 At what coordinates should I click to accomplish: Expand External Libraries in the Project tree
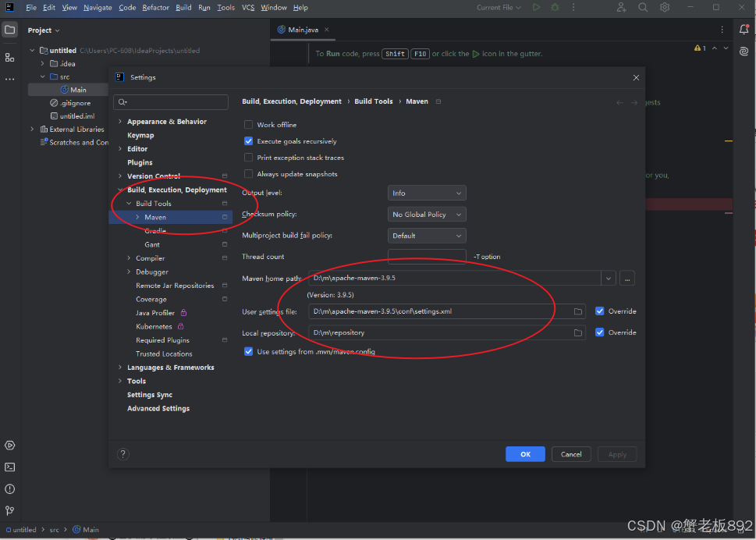point(32,130)
